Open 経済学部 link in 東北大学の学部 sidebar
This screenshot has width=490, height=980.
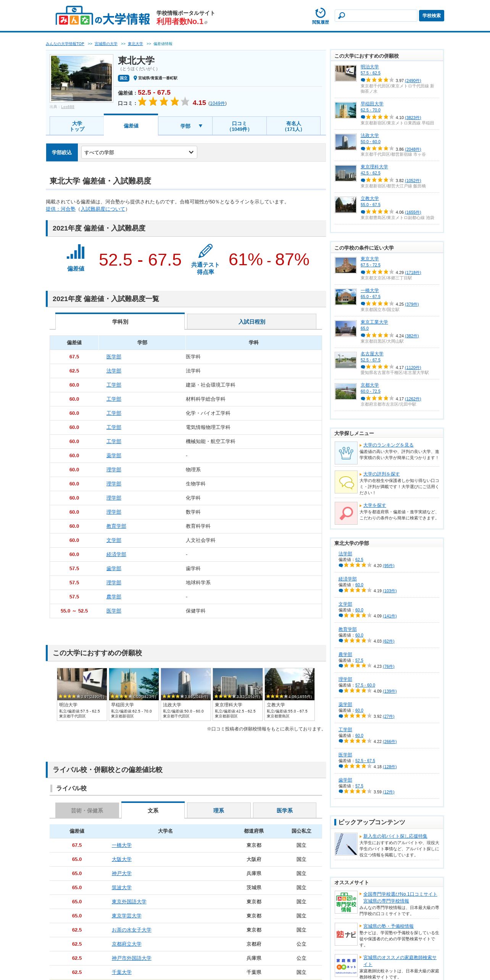[348, 579]
